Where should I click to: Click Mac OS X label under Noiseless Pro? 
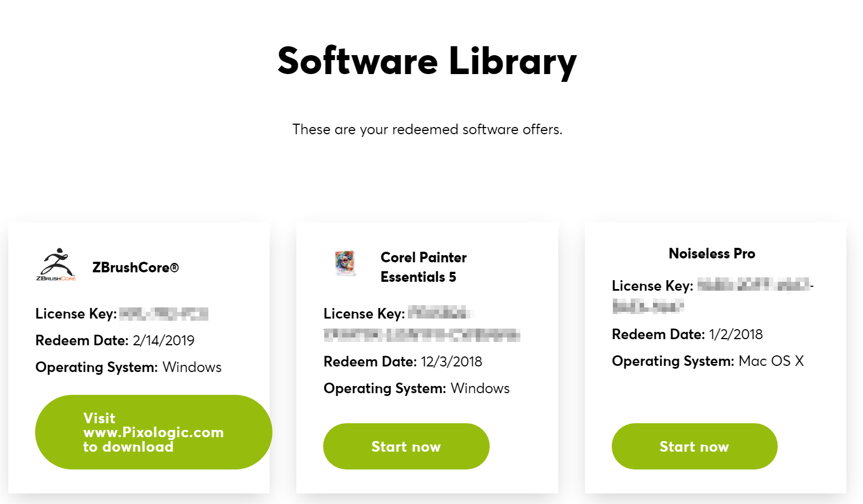tap(771, 361)
